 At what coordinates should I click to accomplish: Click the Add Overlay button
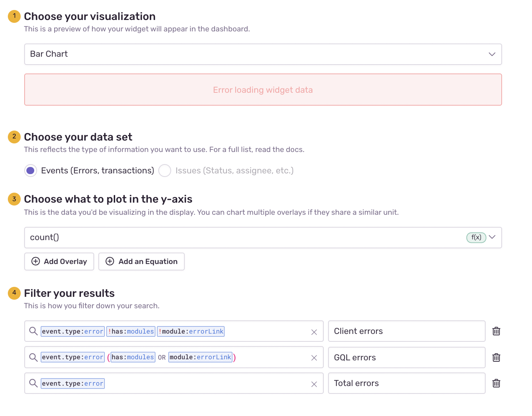[59, 262]
